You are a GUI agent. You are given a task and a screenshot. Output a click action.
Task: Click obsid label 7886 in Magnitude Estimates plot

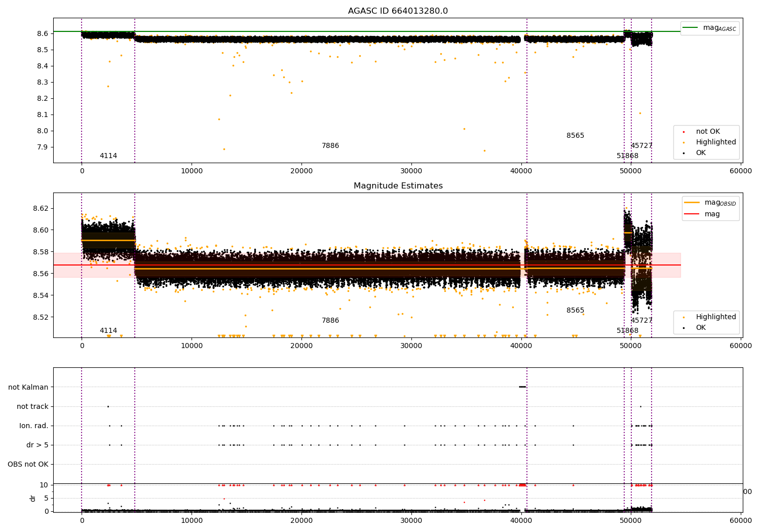coord(330,320)
